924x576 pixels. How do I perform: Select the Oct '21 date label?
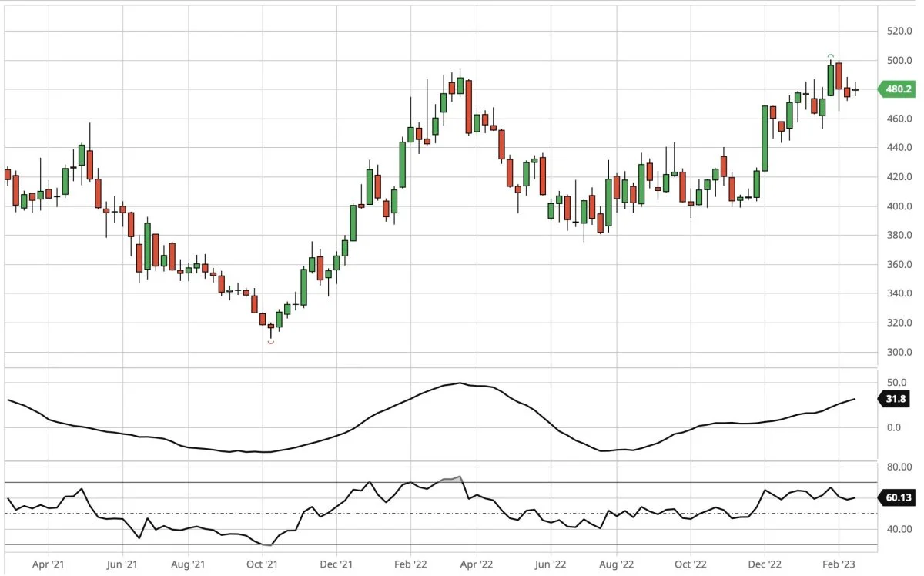pos(262,564)
